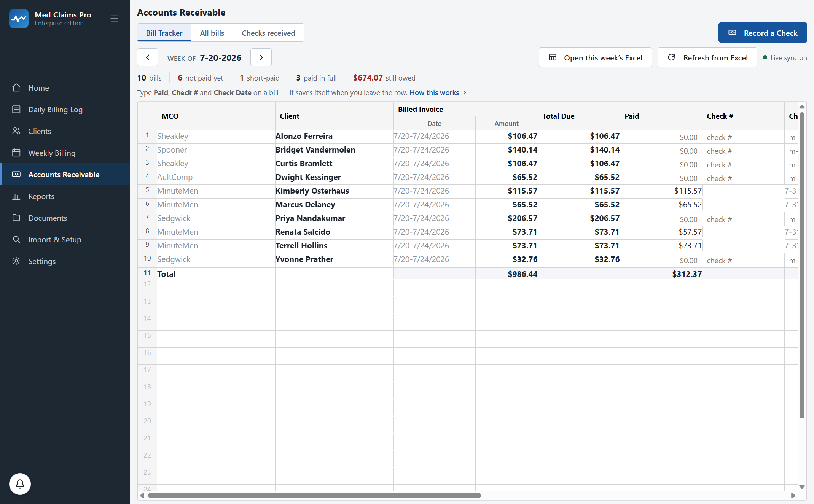814x504 pixels.
Task: Click the Daily Billing Log icon
Action: coord(16,109)
